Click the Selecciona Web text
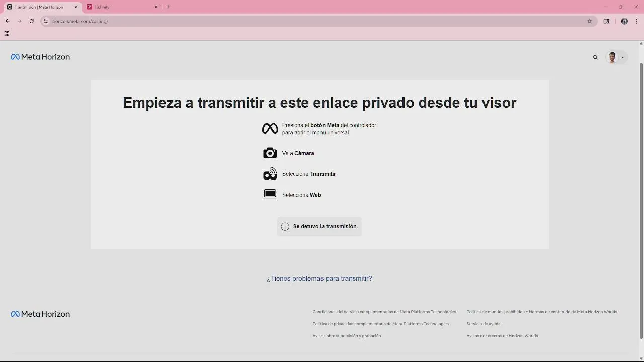The image size is (644, 362). click(x=301, y=195)
